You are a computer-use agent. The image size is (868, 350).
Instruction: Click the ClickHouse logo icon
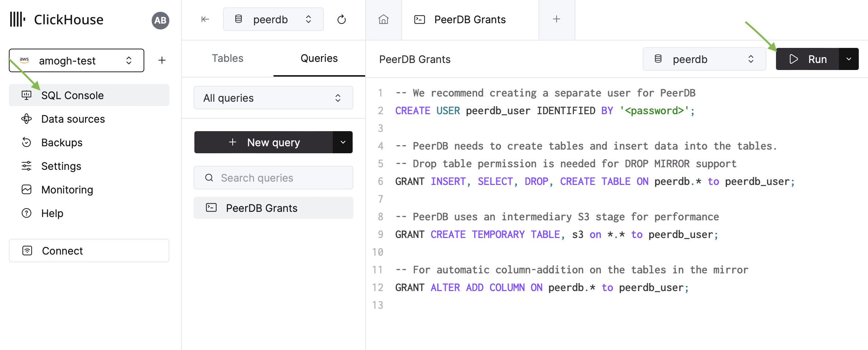click(17, 20)
